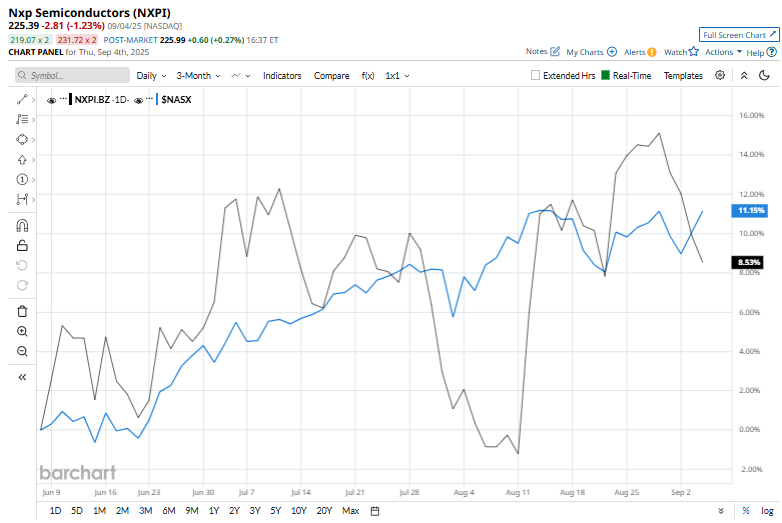The height and width of the screenshot is (523, 782).
Task: Toggle percent scale mode
Action: click(746, 511)
